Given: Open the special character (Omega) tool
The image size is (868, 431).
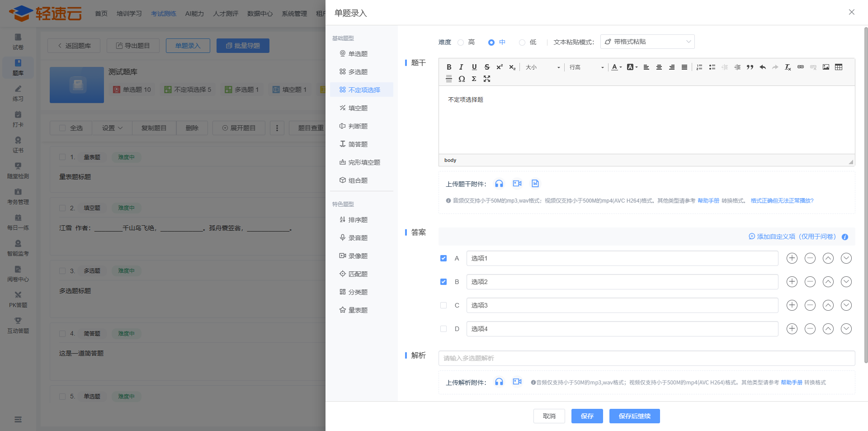Looking at the screenshot, I should click(462, 79).
